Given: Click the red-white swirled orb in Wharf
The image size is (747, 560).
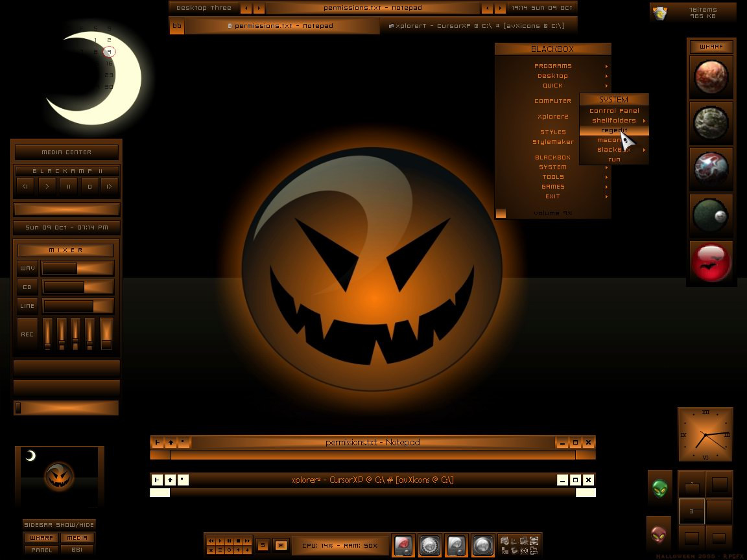Looking at the screenshot, I should pos(711,169).
